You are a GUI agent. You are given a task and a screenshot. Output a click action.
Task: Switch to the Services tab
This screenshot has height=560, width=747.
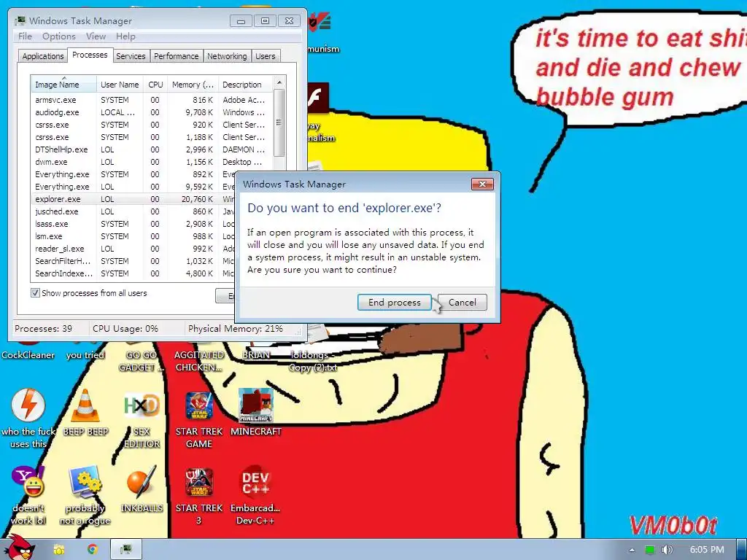pyautogui.click(x=131, y=56)
